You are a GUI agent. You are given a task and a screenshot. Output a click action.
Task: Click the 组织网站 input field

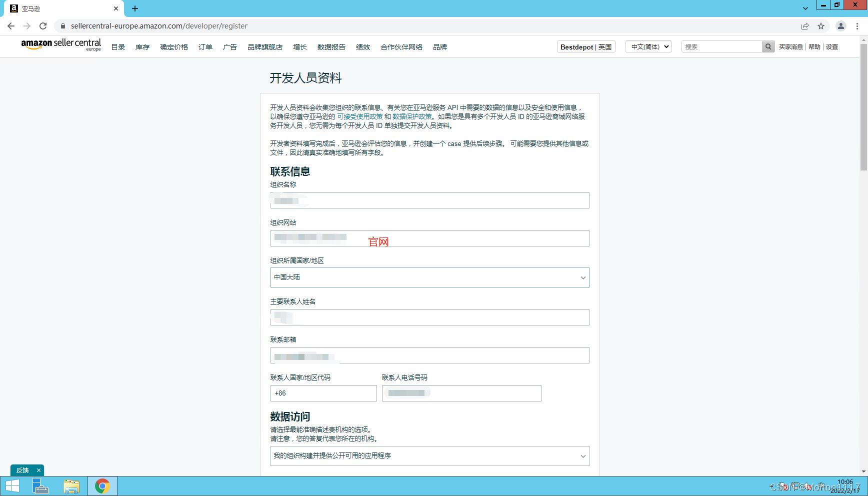(x=430, y=238)
